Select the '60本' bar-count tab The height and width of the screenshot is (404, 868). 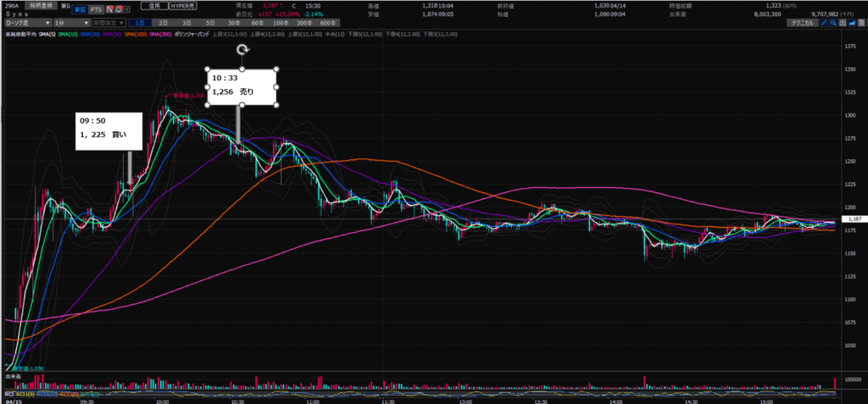[257, 23]
